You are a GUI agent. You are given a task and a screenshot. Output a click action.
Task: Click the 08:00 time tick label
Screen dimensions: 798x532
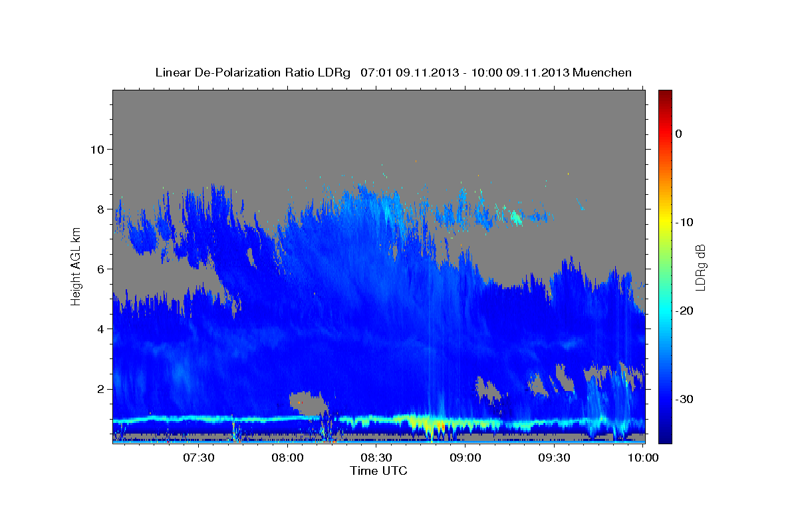tap(289, 458)
